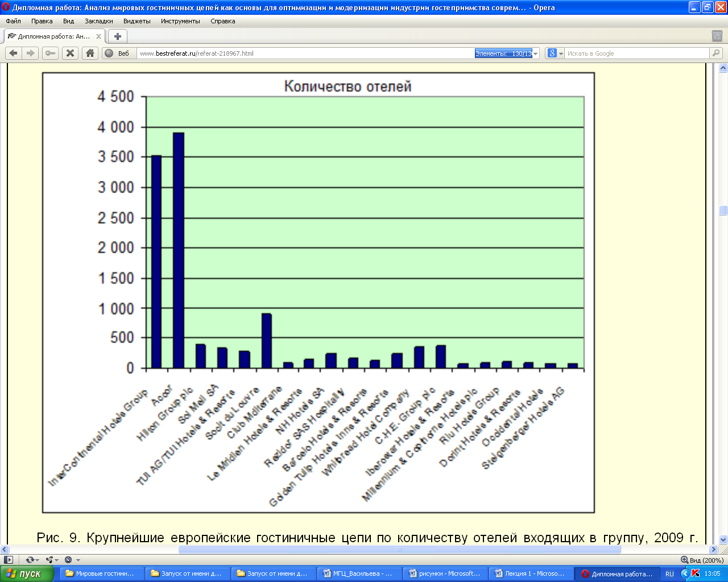The width and height of the screenshot is (728, 582).
Task: Go back with the Back arrow button
Action: (14, 53)
